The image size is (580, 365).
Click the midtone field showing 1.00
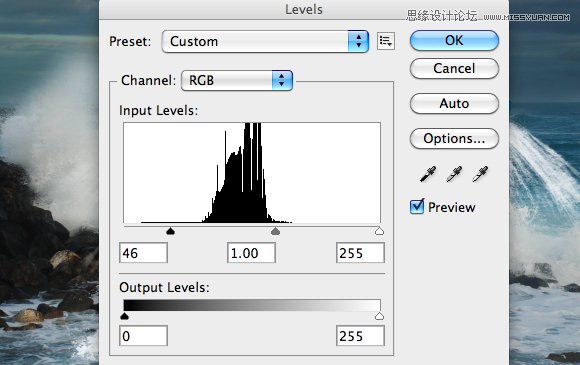pos(251,253)
